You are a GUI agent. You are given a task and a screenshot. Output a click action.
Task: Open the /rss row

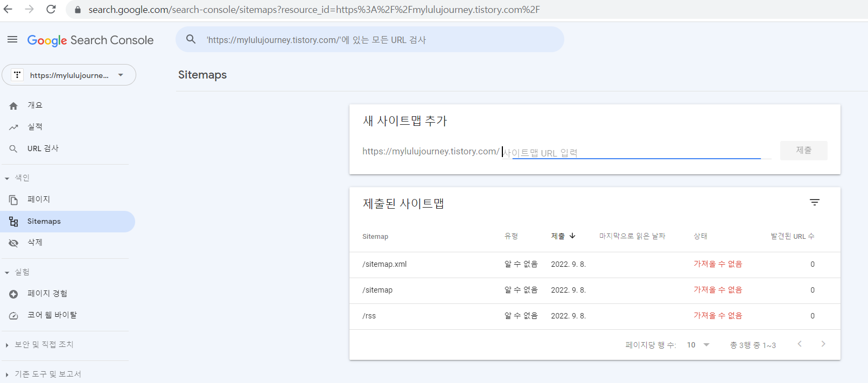594,316
